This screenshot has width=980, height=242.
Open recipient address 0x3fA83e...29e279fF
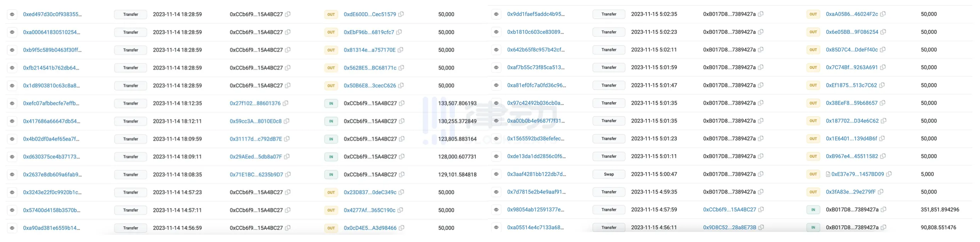851,192
